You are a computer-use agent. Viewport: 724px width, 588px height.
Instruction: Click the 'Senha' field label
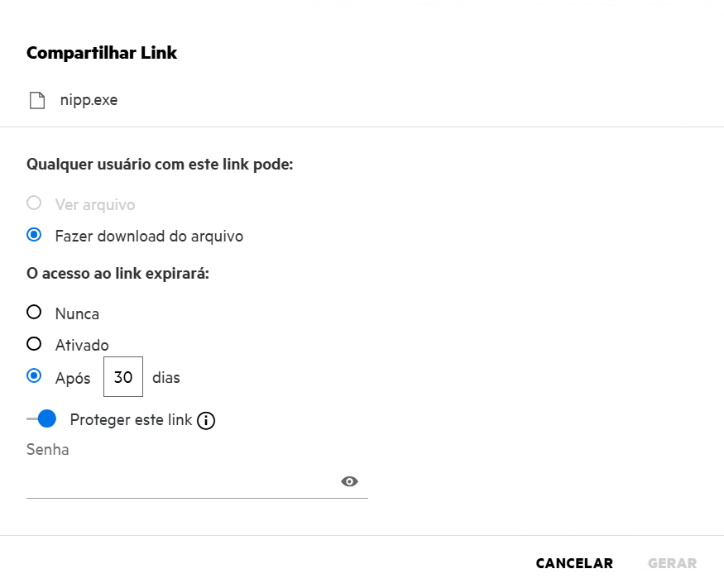coord(48,450)
